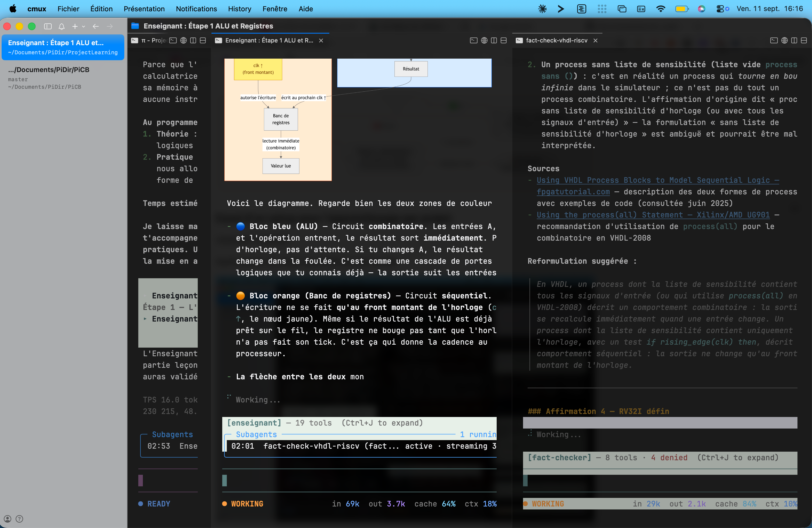Open the Présentation menu
This screenshot has width=812, height=528.
[144, 9]
